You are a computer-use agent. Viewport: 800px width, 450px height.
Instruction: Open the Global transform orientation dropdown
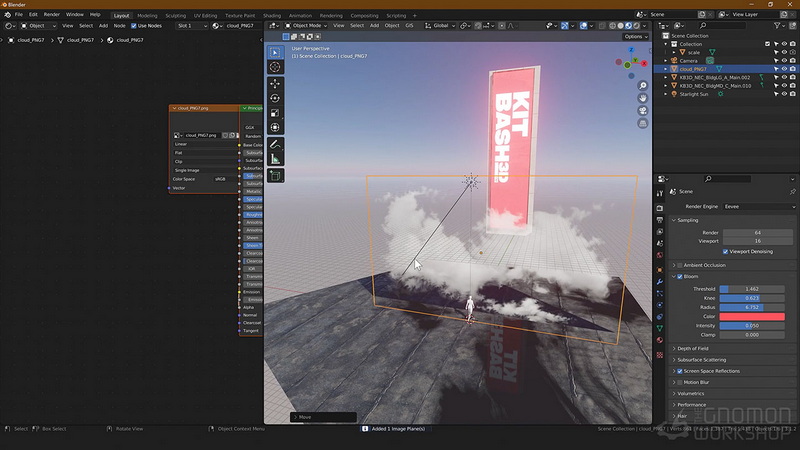(440, 26)
